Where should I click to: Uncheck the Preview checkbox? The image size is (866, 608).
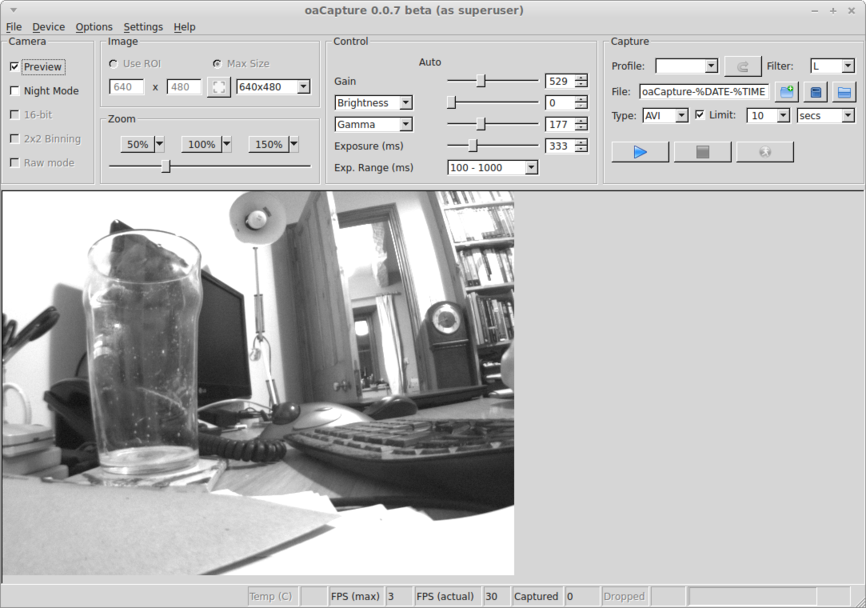click(x=14, y=67)
